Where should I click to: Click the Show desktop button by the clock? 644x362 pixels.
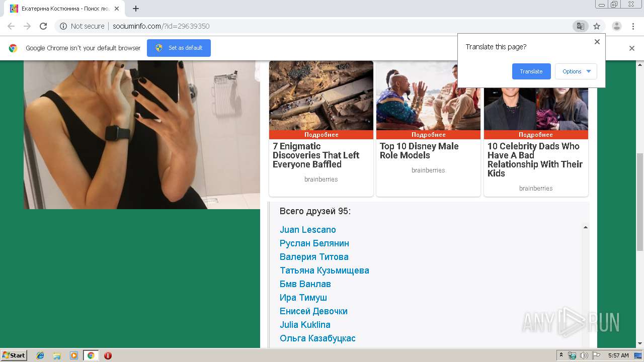tap(638, 355)
